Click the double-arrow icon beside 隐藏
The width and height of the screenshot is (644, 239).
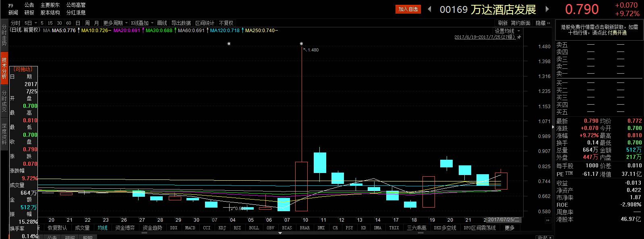549,23
